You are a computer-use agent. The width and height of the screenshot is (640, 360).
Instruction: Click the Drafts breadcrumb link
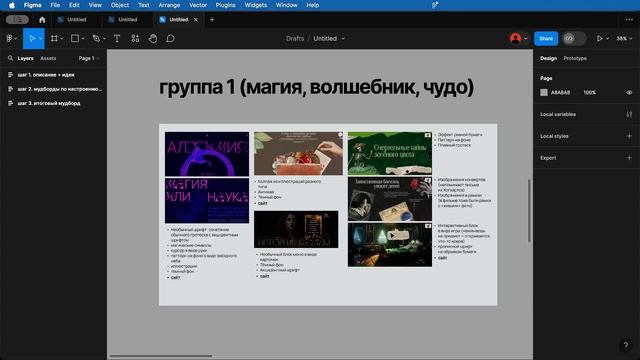[x=295, y=38]
